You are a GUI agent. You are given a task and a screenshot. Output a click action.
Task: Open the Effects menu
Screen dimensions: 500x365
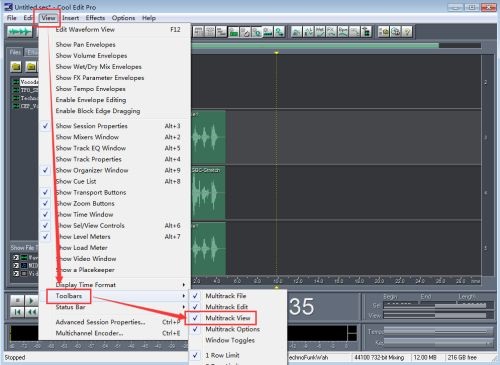coord(95,18)
